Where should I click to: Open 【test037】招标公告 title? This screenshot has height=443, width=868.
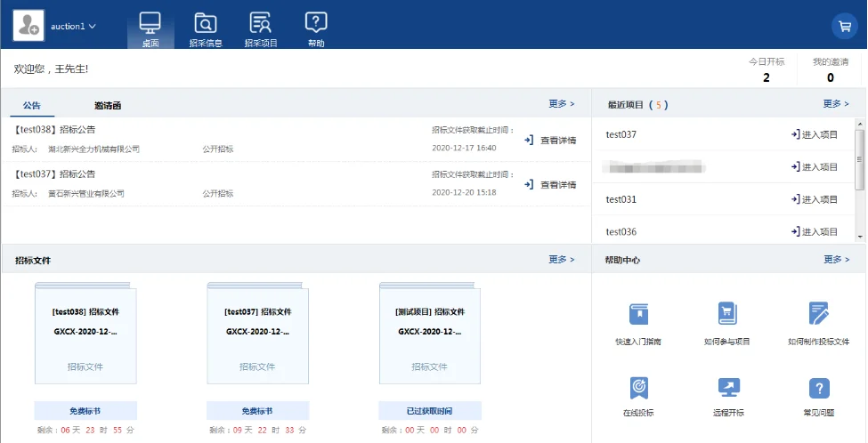tap(53, 173)
